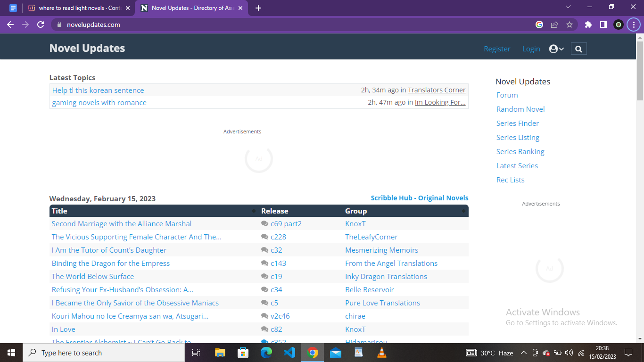Viewport: 644px width, 362px height.
Task: Open Binding the Dragon for the Empress
Action: [111, 263]
